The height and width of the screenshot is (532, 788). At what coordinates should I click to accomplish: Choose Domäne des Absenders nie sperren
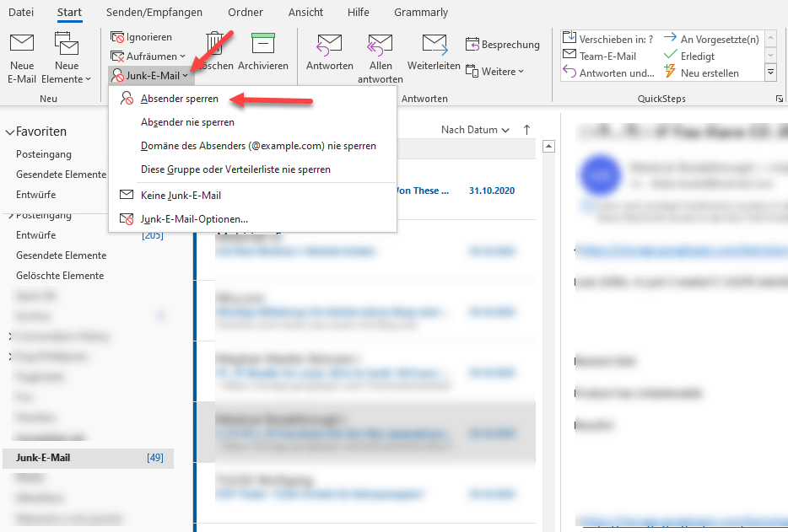[x=253, y=146]
